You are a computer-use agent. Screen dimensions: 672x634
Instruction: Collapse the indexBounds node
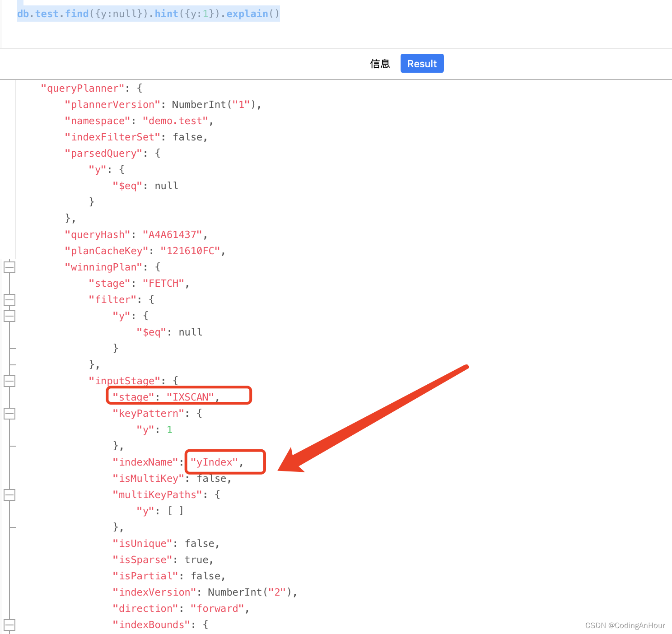[x=9, y=625]
